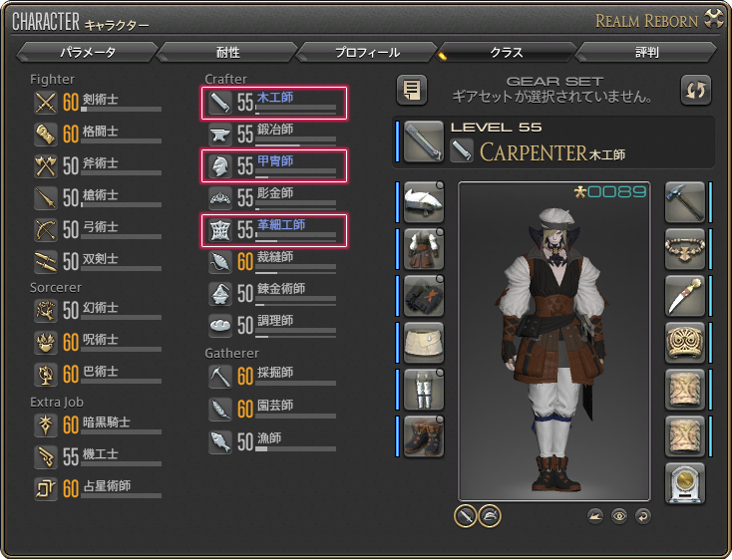Toggle character display with the eye icon

pos(619,516)
